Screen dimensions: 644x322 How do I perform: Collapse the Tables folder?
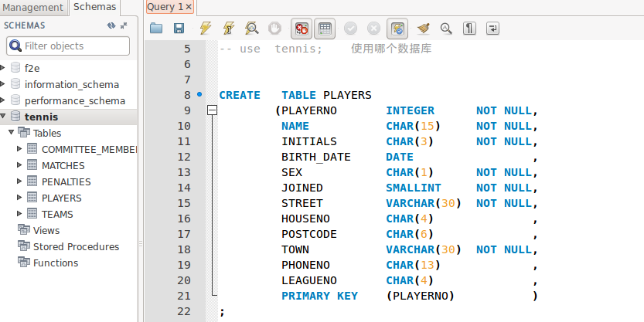[11, 133]
